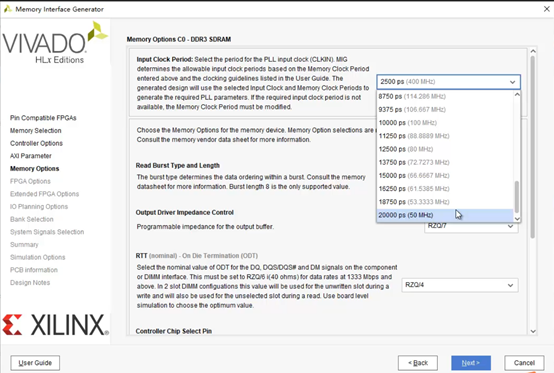The image size is (554, 373).
Task: Click the Vivado icon in title bar
Action: 8,9
